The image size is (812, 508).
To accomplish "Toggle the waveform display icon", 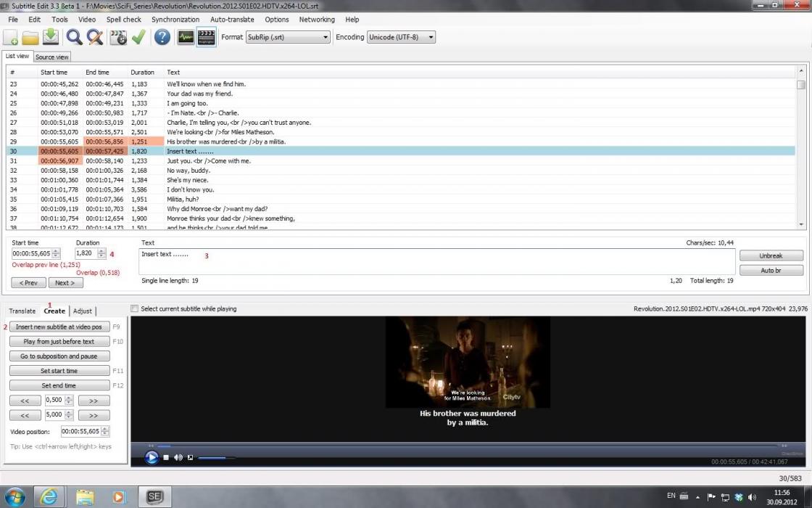I will (x=186, y=37).
